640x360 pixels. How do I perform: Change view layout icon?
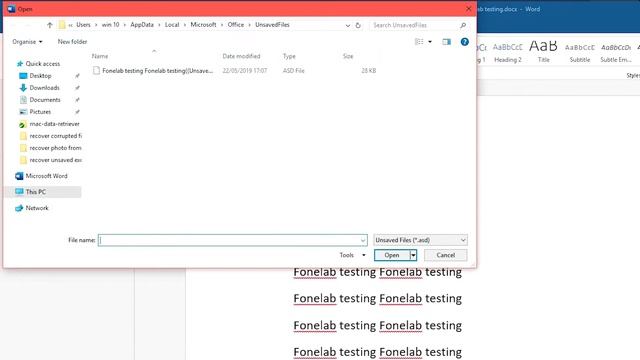pyautogui.click(x=419, y=42)
